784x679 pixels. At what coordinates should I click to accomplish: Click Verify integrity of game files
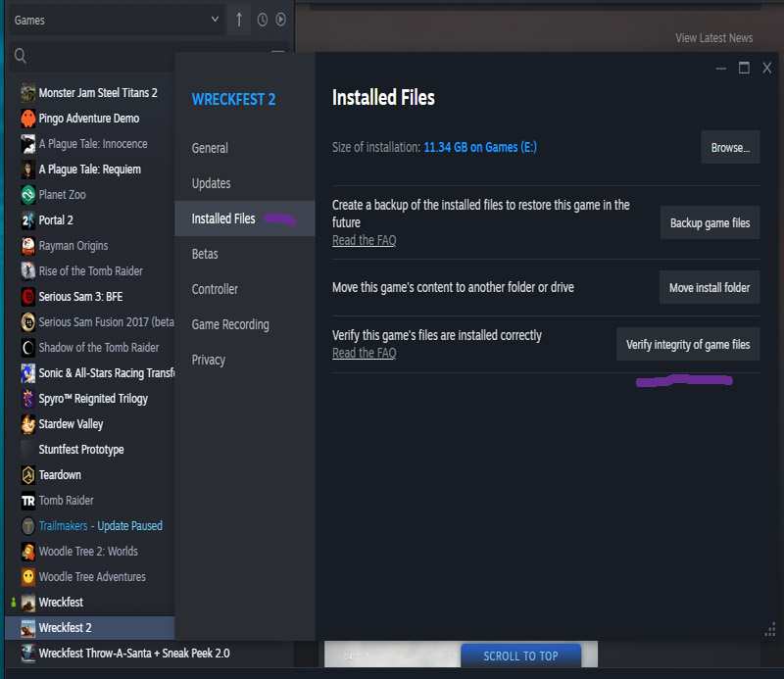[x=688, y=345]
